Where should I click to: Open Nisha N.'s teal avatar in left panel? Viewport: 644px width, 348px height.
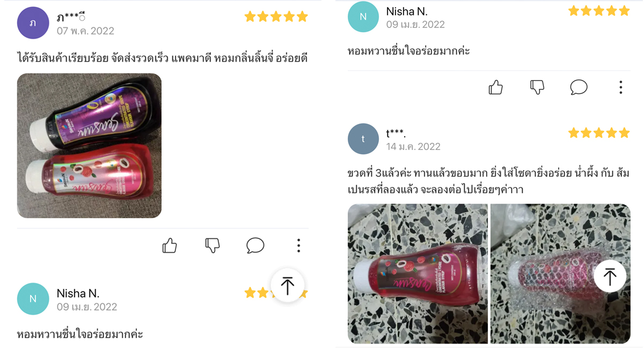coord(33,299)
